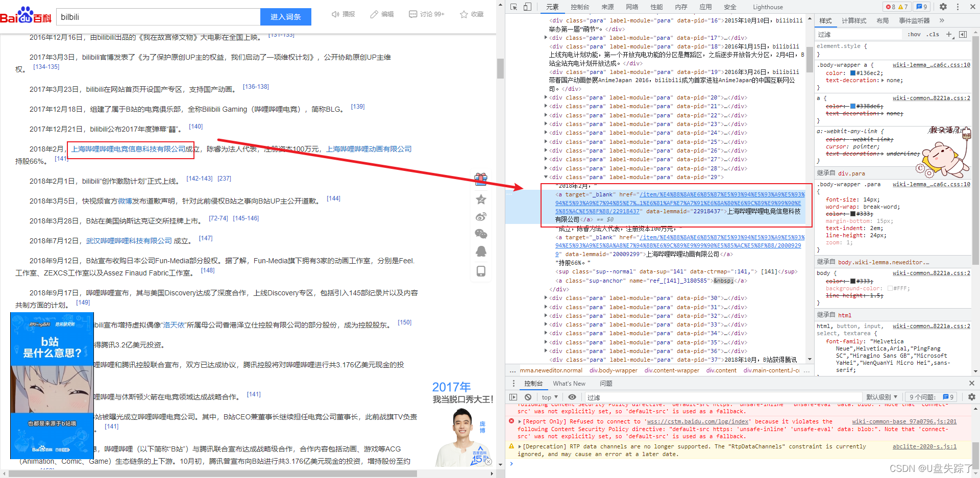Open the 武汉哔哩哔哩科技有限公司 link
The height and width of the screenshot is (478, 980).
click(129, 241)
